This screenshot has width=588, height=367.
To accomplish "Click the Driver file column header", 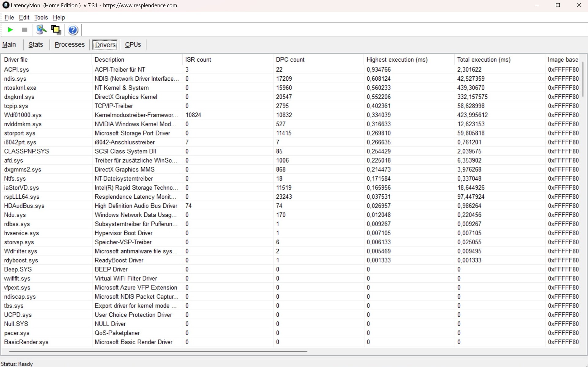I will tap(16, 59).
